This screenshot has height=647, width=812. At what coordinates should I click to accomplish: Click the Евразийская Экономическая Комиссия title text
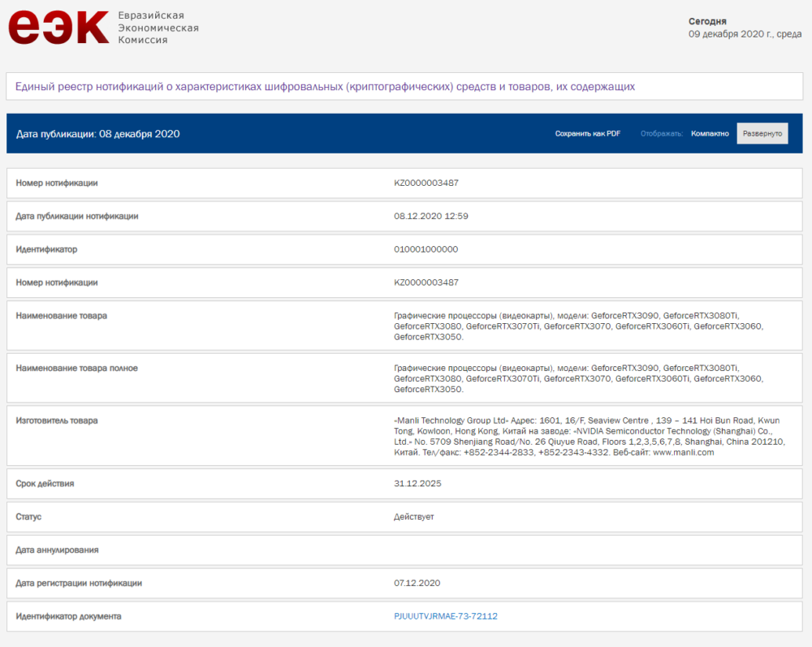click(x=158, y=28)
